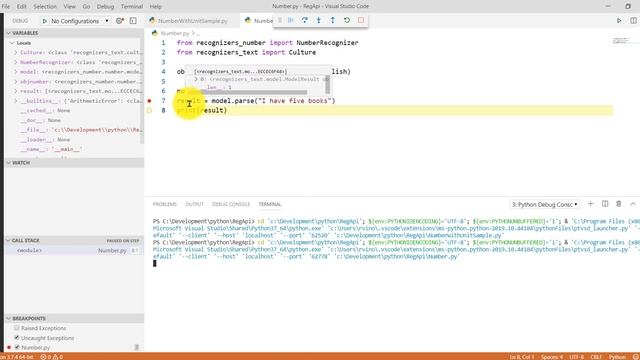Remove Number.py breakpoint via its trailing icon

coord(137,347)
